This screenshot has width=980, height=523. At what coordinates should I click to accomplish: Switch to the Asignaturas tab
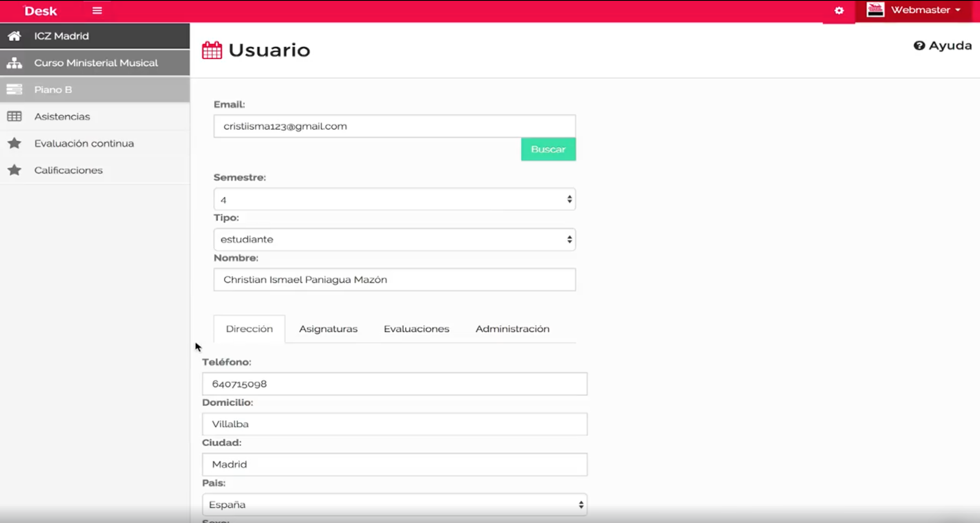(328, 329)
